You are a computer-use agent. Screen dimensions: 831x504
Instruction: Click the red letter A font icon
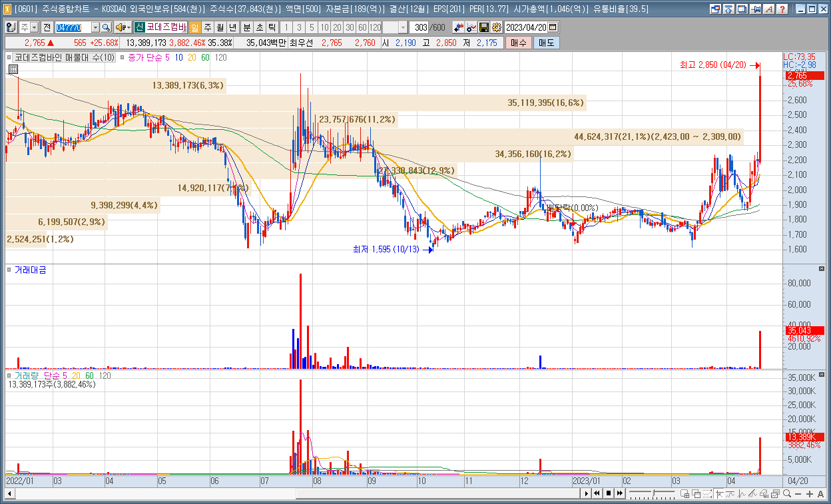pos(768,9)
